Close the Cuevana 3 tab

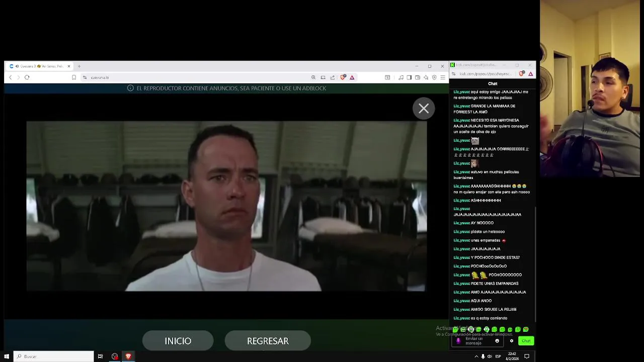coord(69,66)
